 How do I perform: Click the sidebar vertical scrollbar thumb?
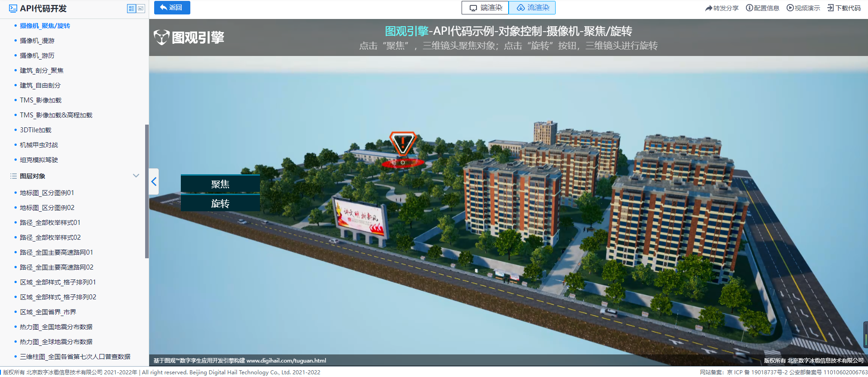(x=146, y=191)
